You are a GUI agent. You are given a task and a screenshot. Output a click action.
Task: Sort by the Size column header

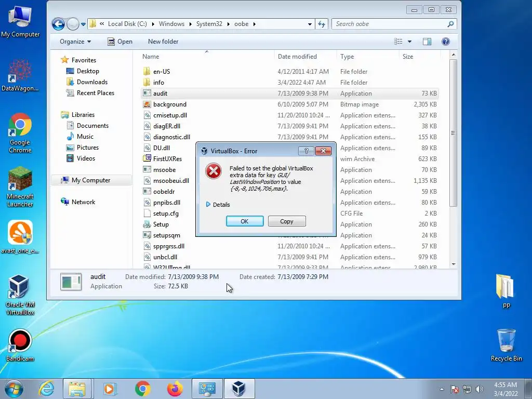[x=420, y=56]
